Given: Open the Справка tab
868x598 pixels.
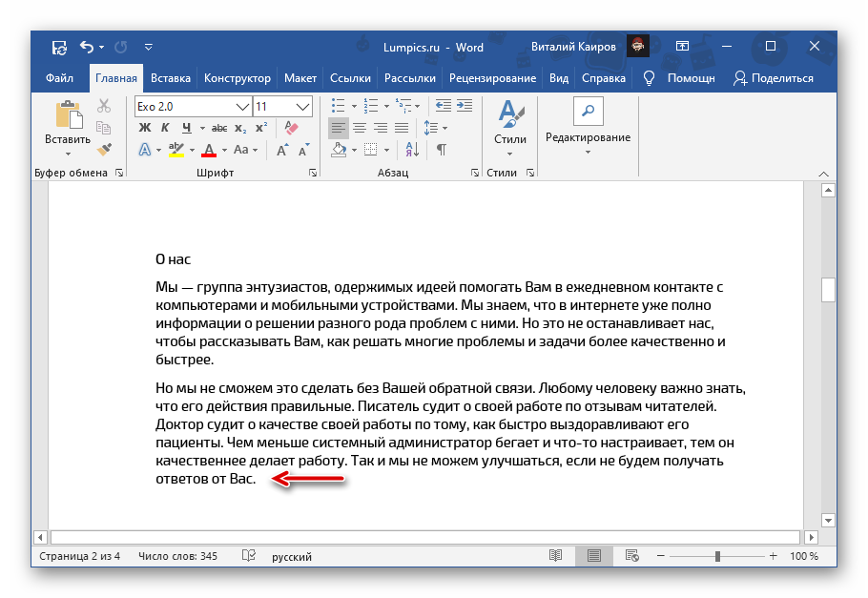Looking at the screenshot, I should (x=604, y=78).
